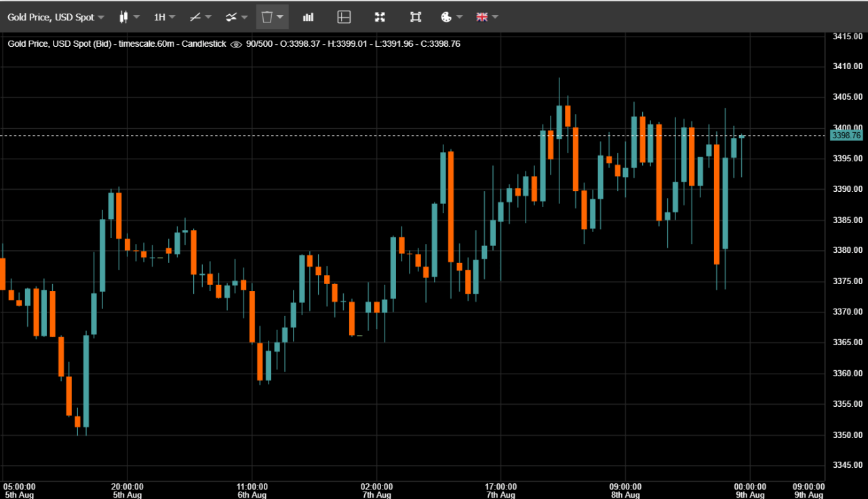Open the color palette theme icon

pyautogui.click(x=446, y=17)
